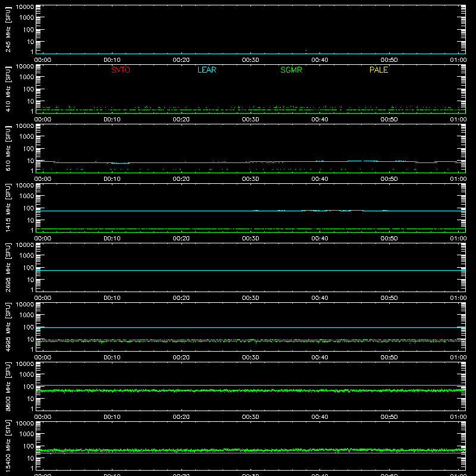Click the 00:50 time label under 2695 MHz plot
The image size is (476, 476).
pos(389,298)
